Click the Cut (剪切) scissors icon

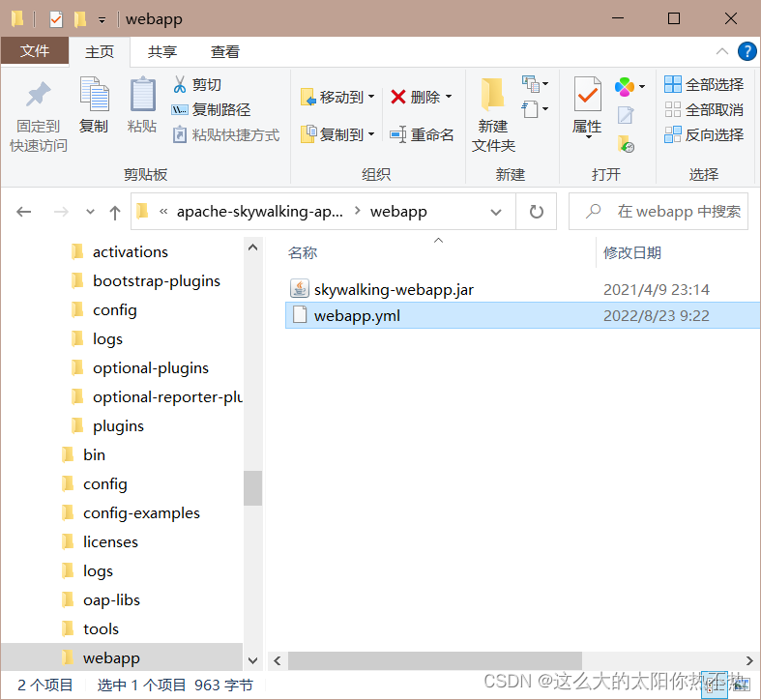click(x=180, y=84)
